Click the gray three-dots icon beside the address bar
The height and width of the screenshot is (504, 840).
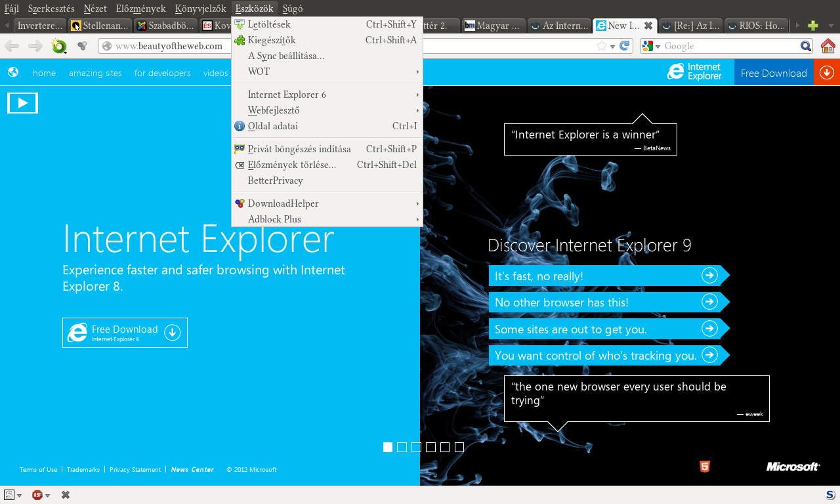point(82,46)
